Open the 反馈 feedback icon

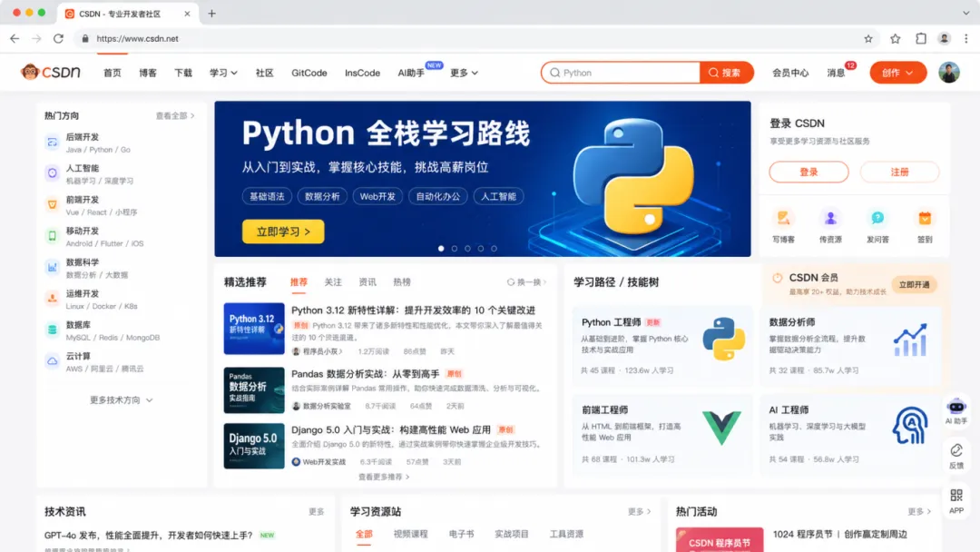coord(956,450)
